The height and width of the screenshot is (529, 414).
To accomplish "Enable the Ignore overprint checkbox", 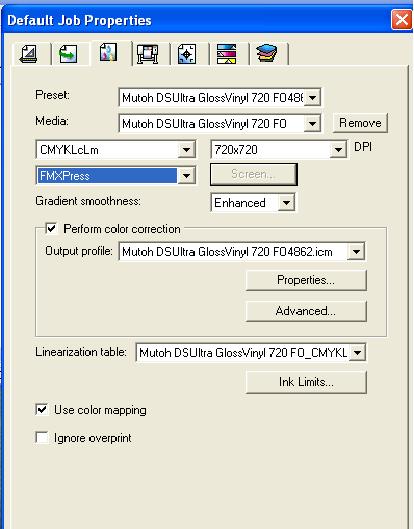I will [x=42, y=438].
